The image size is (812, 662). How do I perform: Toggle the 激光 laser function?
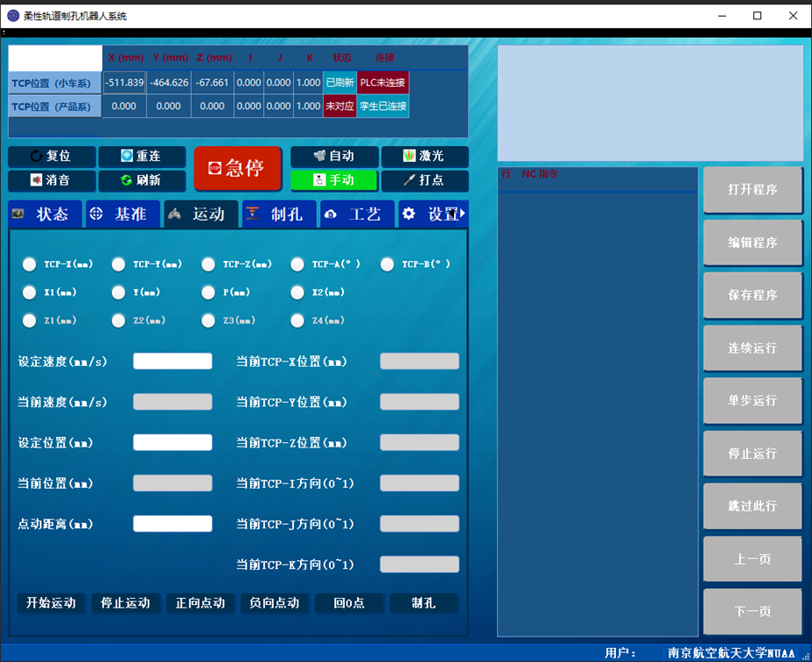[424, 156]
